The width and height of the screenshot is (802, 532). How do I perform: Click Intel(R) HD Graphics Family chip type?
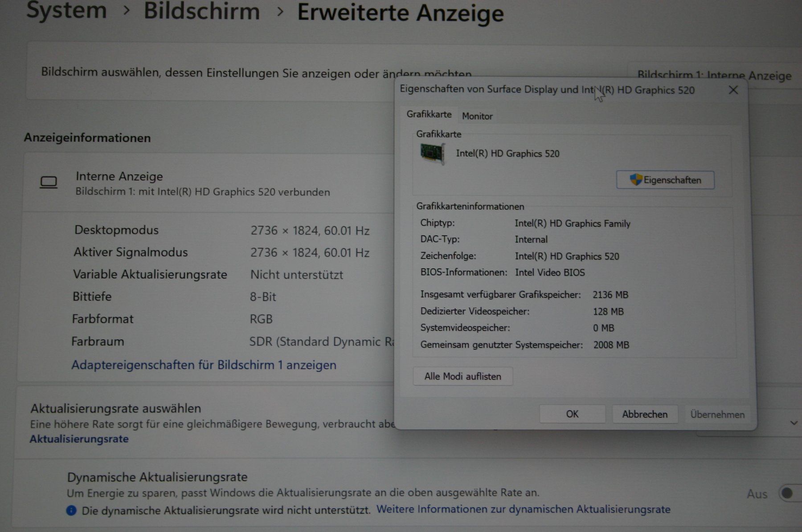573,223
